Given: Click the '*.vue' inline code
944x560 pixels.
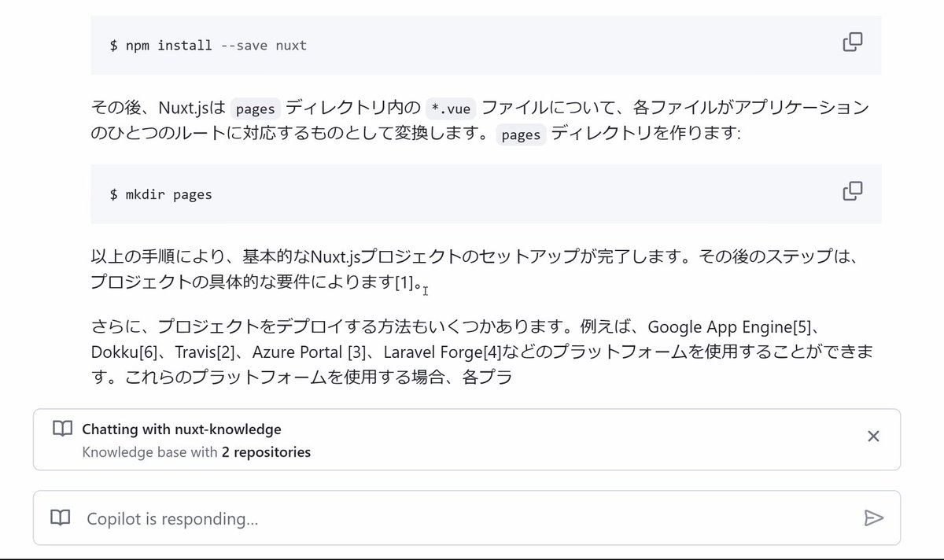Looking at the screenshot, I should [451, 109].
